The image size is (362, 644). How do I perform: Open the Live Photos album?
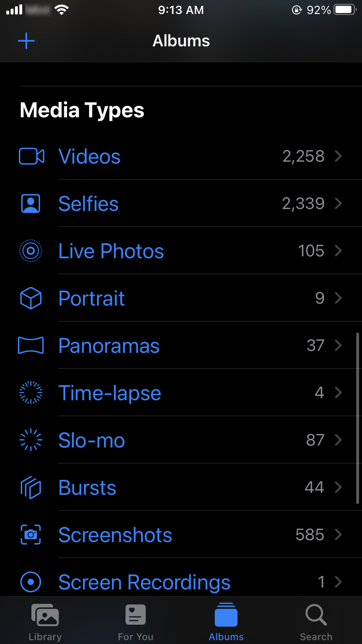tap(111, 252)
